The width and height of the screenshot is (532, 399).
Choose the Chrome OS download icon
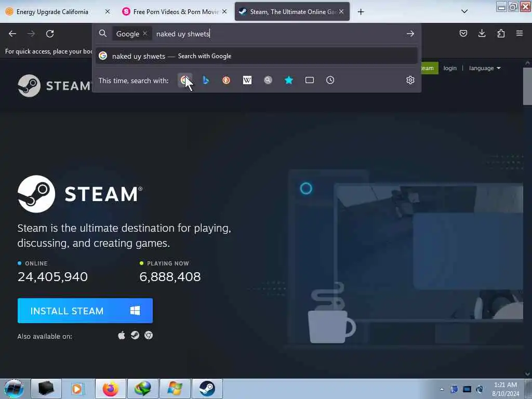click(x=149, y=336)
